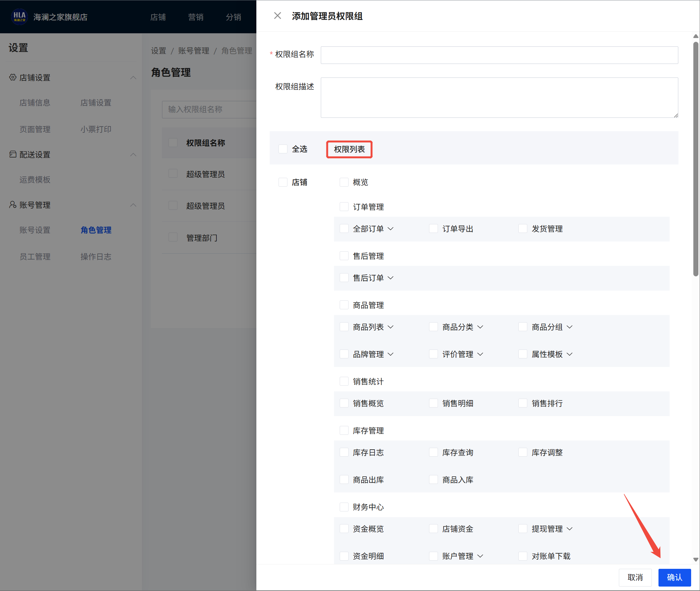Click the 账号管理 user icon
700x591 pixels.
pyautogui.click(x=13, y=204)
